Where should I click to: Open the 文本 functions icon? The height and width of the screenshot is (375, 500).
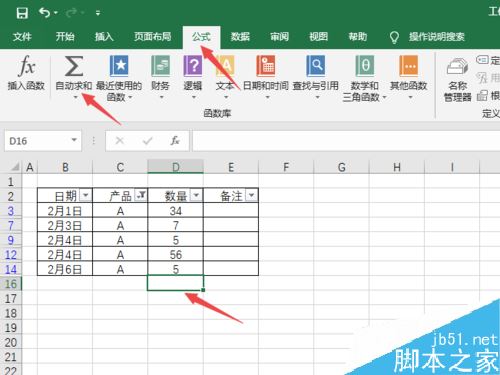(x=225, y=66)
